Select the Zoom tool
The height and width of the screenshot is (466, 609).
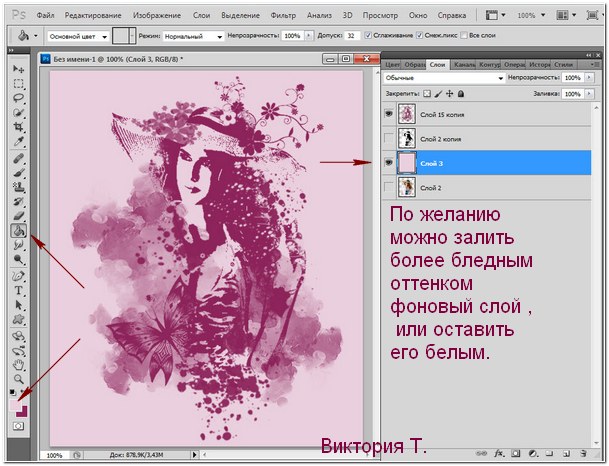[18, 379]
